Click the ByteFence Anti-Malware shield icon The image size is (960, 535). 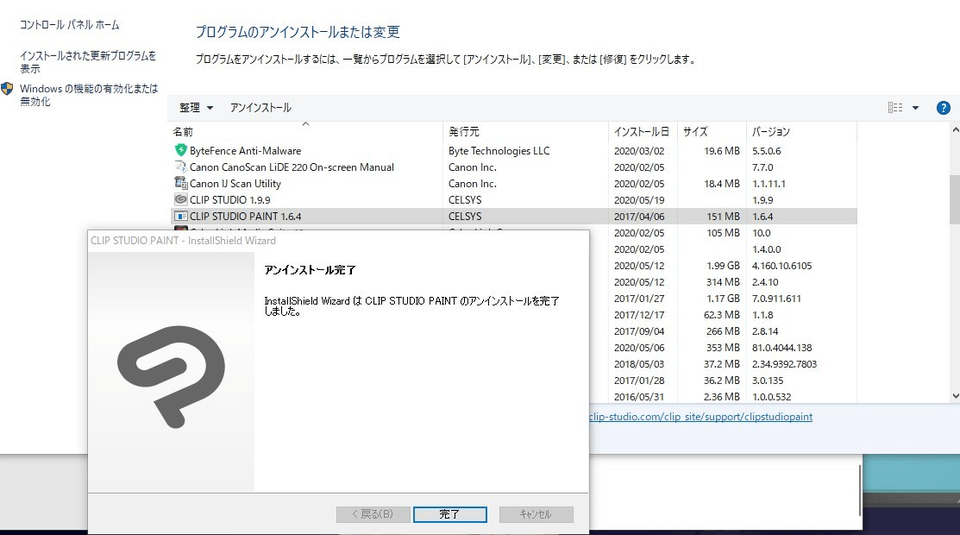click(180, 151)
